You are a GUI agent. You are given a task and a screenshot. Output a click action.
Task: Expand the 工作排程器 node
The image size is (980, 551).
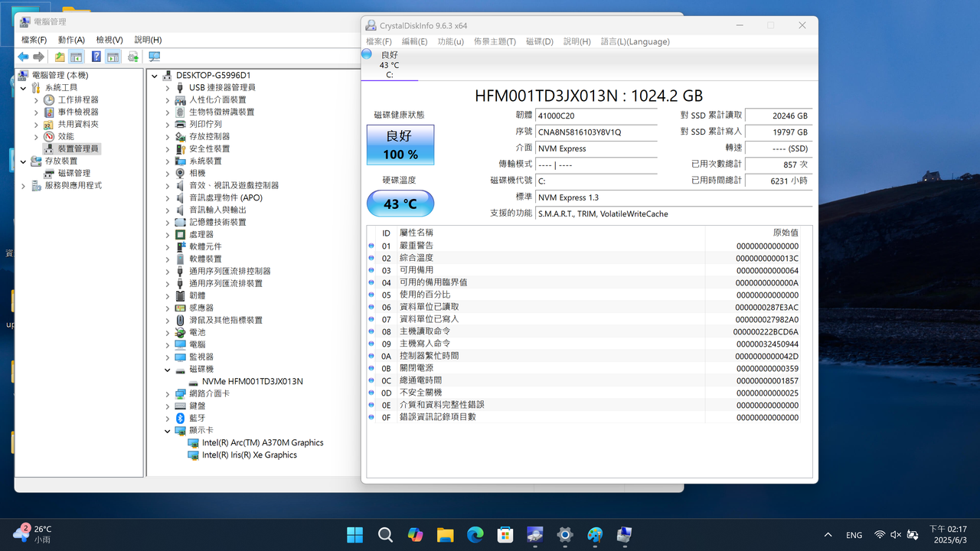tap(36, 100)
